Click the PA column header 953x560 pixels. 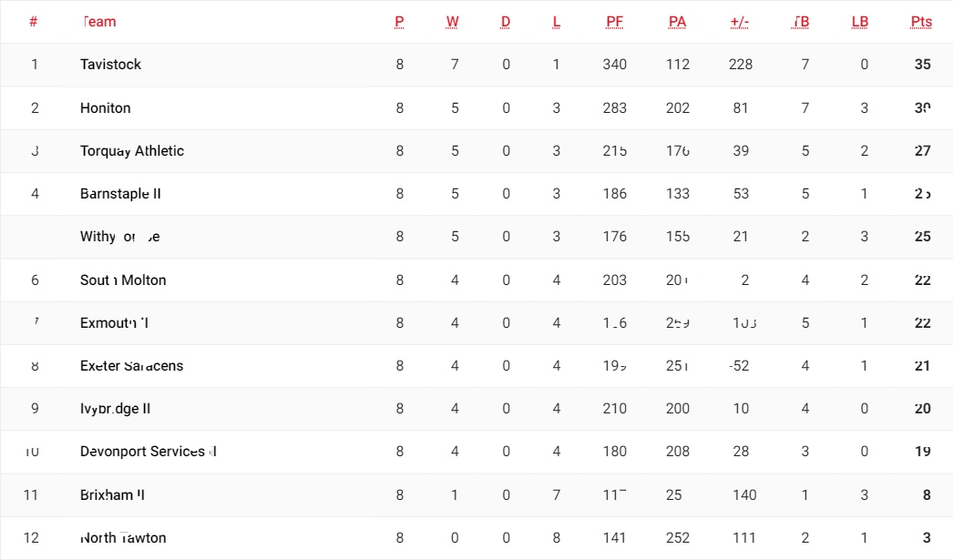pyautogui.click(x=677, y=22)
